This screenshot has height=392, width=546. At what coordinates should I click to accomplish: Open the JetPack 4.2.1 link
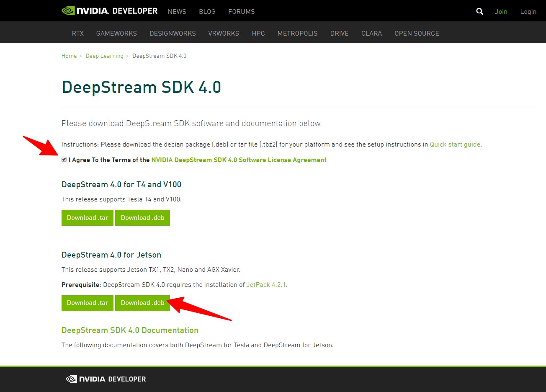[266, 285]
